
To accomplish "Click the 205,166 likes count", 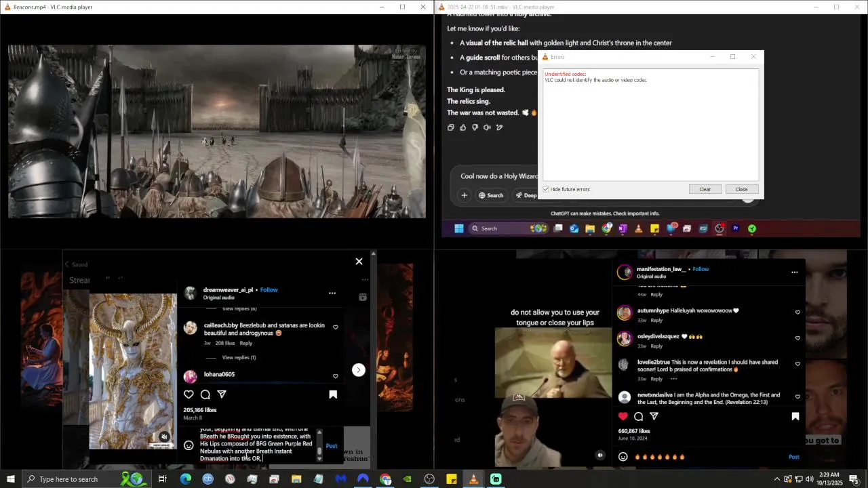I will click(200, 410).
